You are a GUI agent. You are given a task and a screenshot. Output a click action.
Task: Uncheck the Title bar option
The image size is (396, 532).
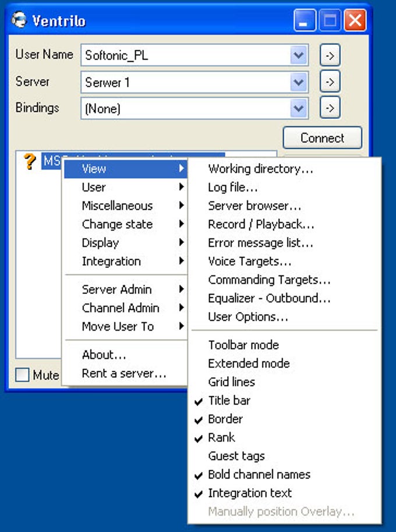pos(284,400)
